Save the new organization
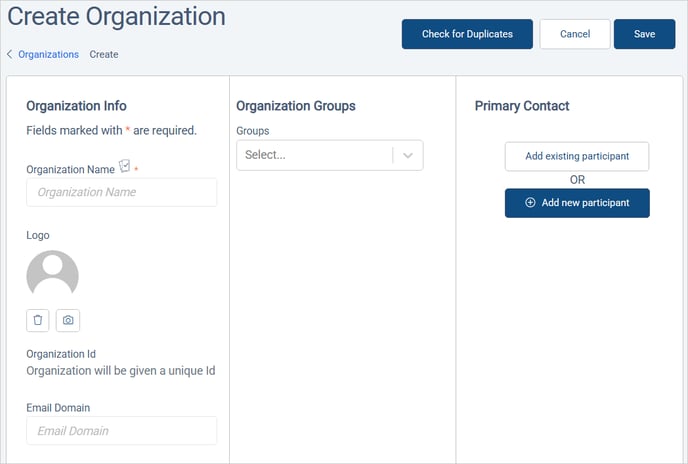The width and height of the screenshot is (688, 464). (x=644, y=34)
